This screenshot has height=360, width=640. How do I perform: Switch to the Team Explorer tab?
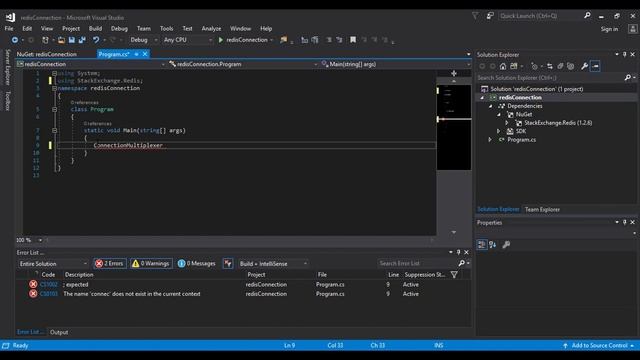coord(542,209)
